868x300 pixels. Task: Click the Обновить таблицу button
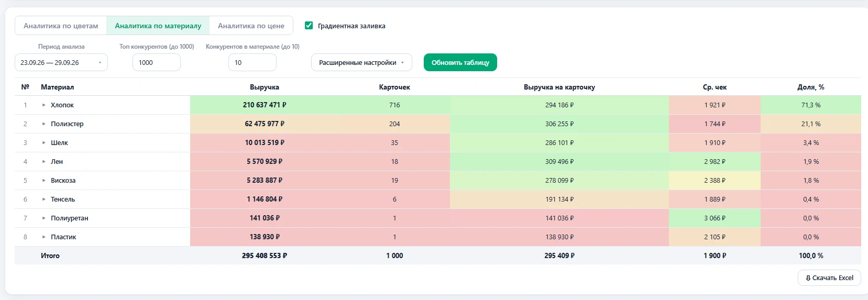click(460, 62)
